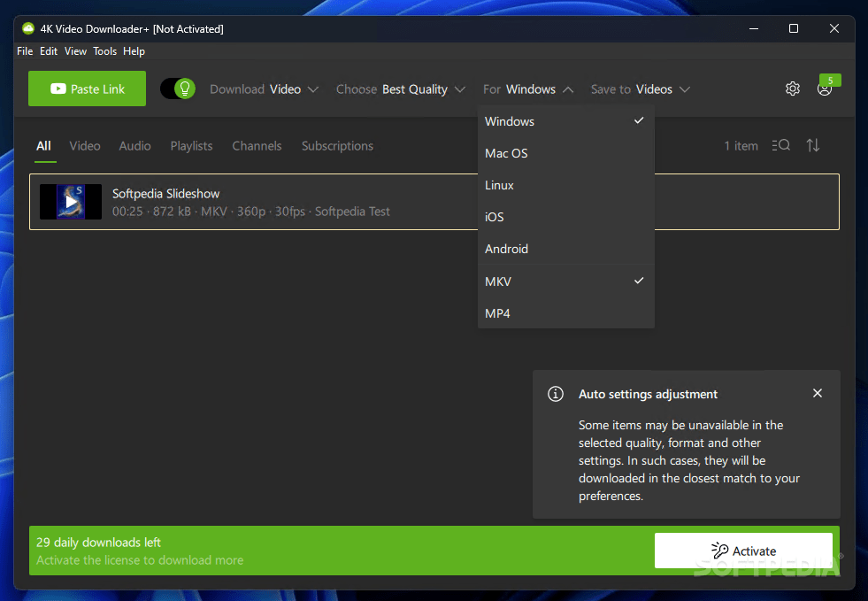This screenshot has width=868, height=601.
Task: Open the Save to Videos dropdown
Action: pyautogui.click(x=640, y=89)
